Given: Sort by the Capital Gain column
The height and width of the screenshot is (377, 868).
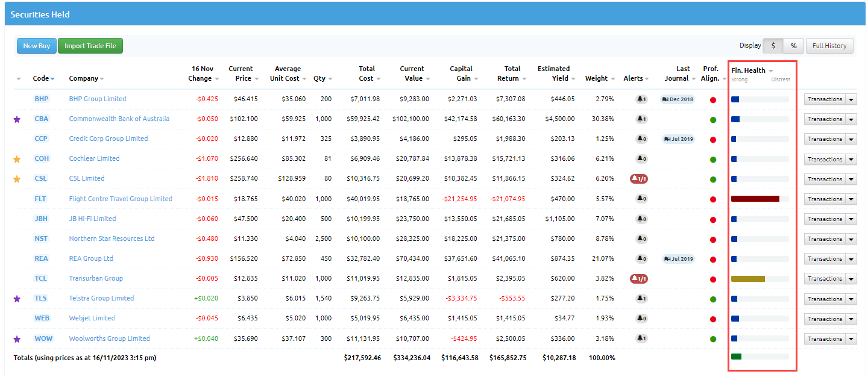Looking at the screenshot, I should (x=464, y=73).
